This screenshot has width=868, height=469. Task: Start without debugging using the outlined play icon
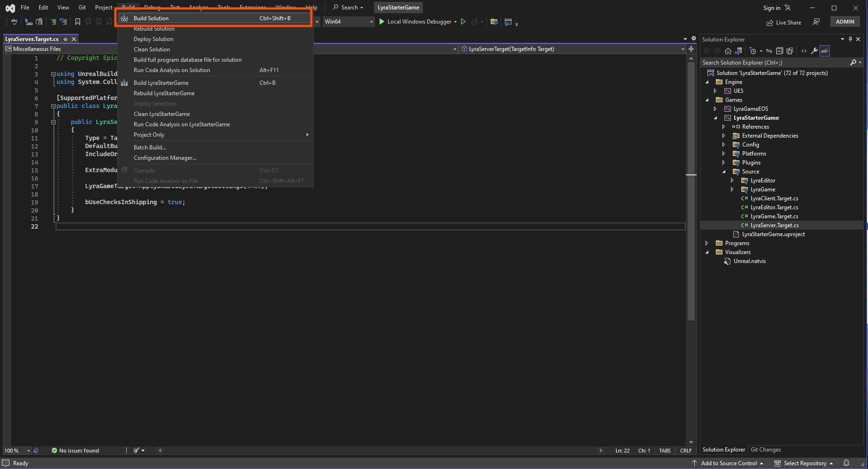tap(463, 22)
